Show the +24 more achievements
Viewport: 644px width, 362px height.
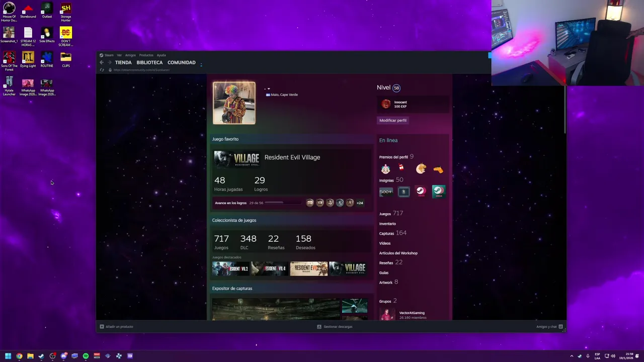coord(360,203)
